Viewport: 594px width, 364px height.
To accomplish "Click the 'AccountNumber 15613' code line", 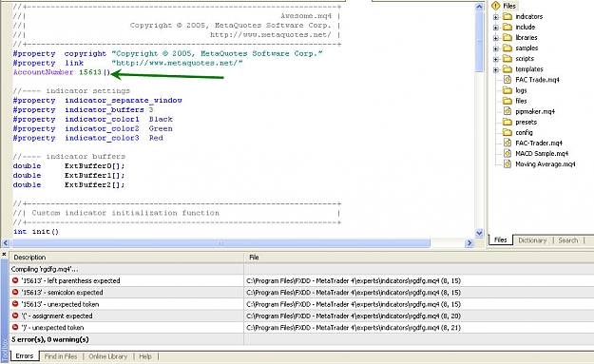I will [x=62, y=72].
